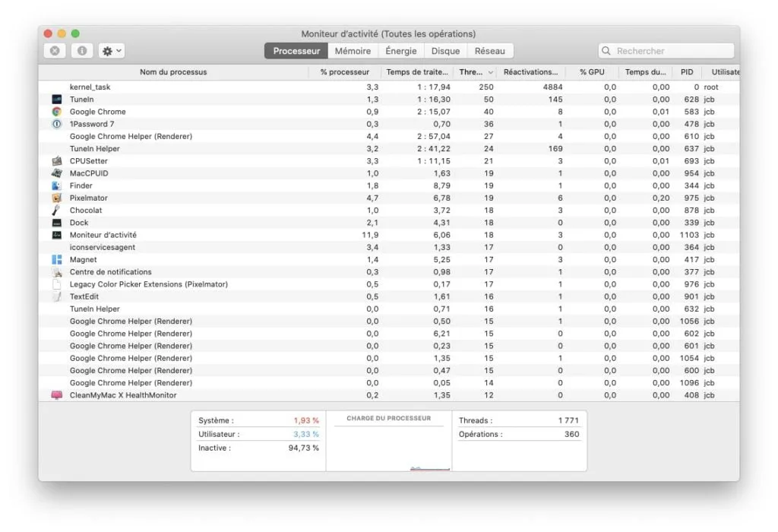The height and width of the screenshot is (532, 778).
Task: Sort by PID column header
Action: [687, 72]
